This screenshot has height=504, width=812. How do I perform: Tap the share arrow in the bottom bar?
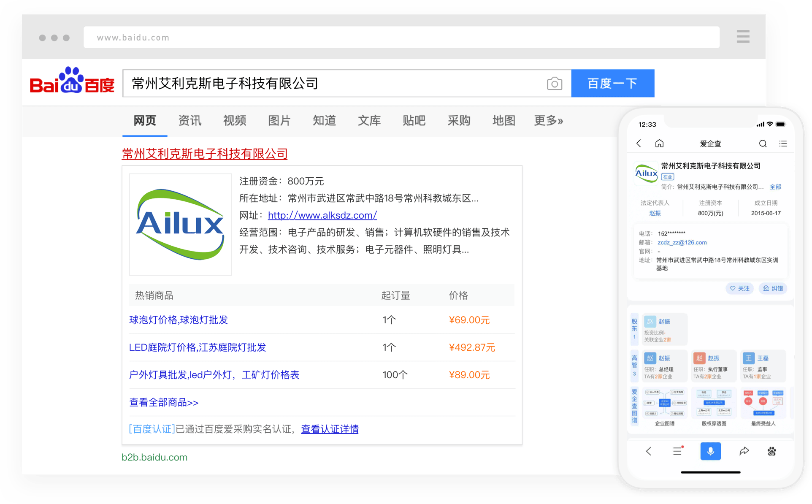[x=744, y=451]
